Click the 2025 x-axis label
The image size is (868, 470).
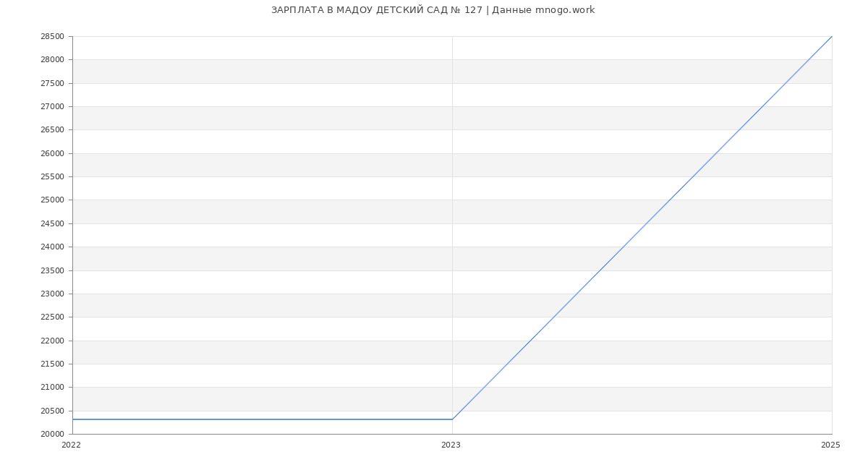(830, 445)
